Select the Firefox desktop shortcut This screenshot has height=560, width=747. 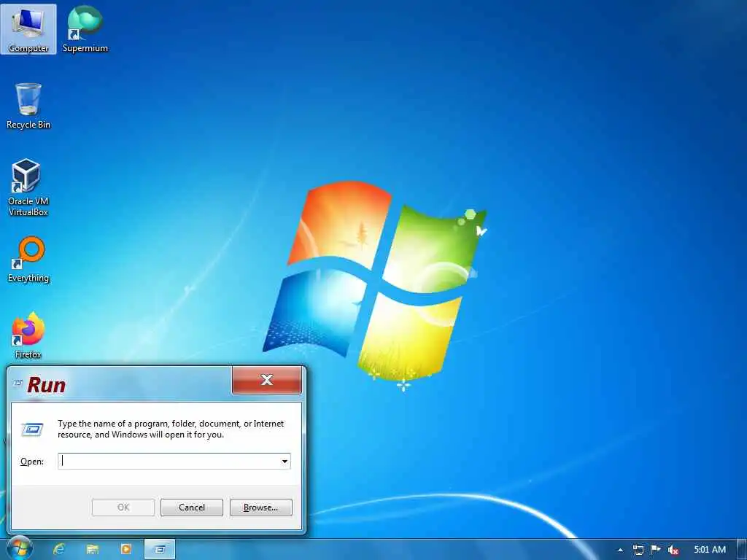tap(28, 335)
